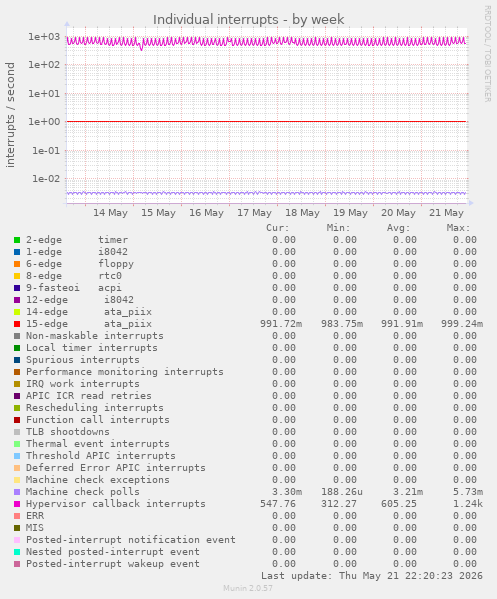Click the purple Machine check polls swatch
The image size is (497, 599).
(17, 492)
